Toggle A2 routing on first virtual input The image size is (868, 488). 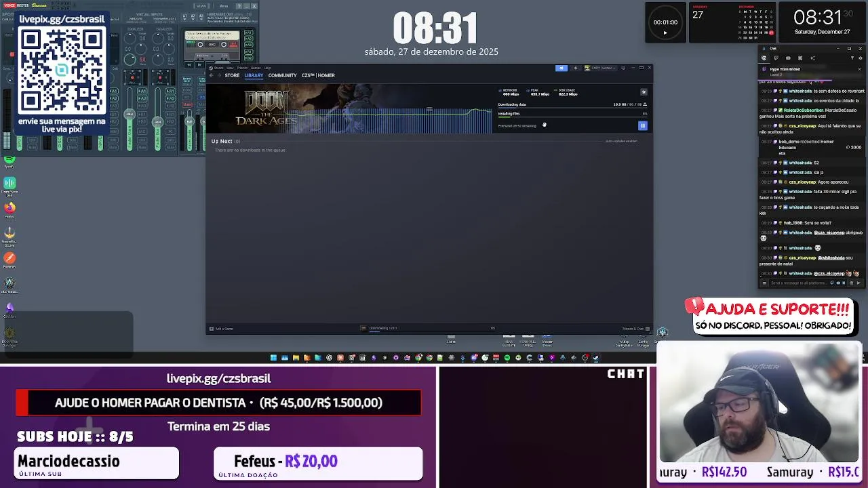point(142,98)
